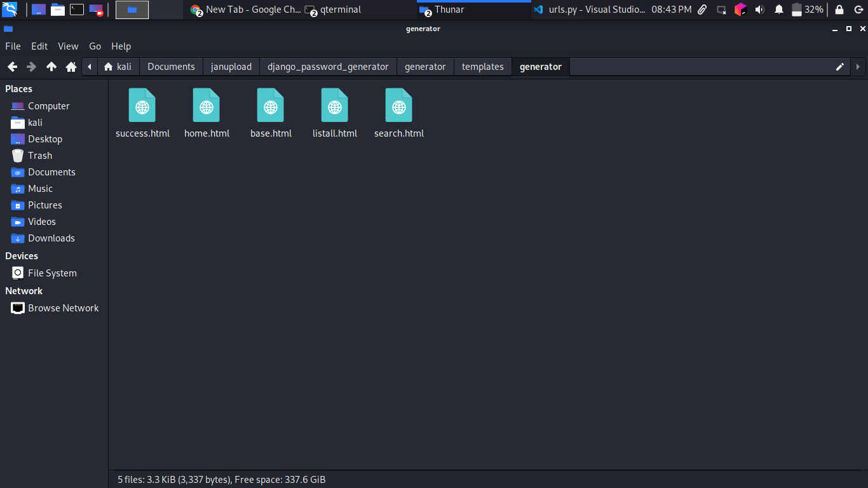This screenshot has width=868, height=488.
Task: Click the show desktop launcher icon
Action: (39, 10)
